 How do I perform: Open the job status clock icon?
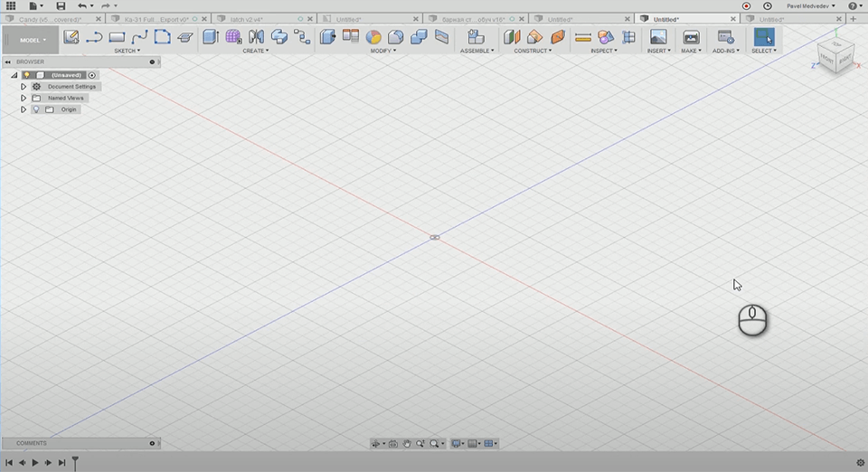click(x=768, y=6)
